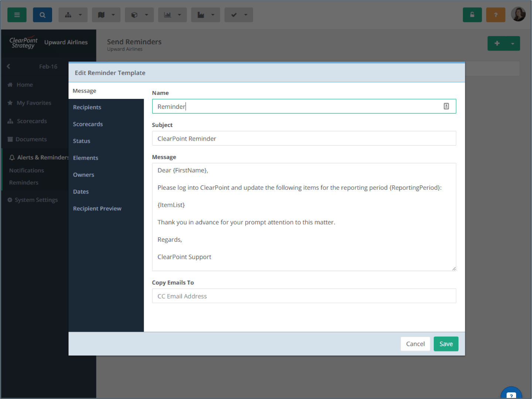
Task: Click the blue search icon
Action: pyautogui.click(x=42, y=15)
